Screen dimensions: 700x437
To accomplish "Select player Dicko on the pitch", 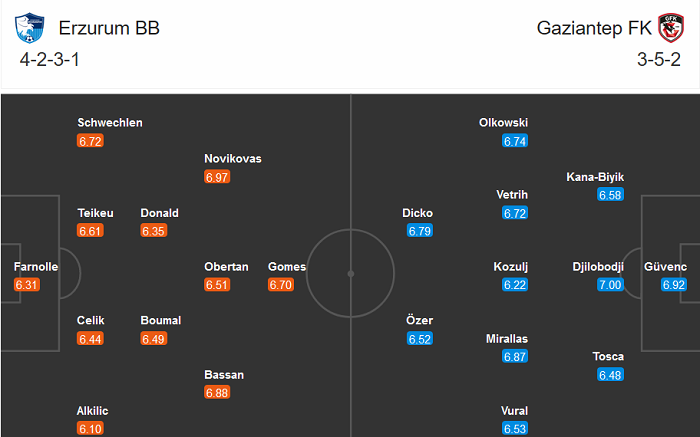I will 418,213.
